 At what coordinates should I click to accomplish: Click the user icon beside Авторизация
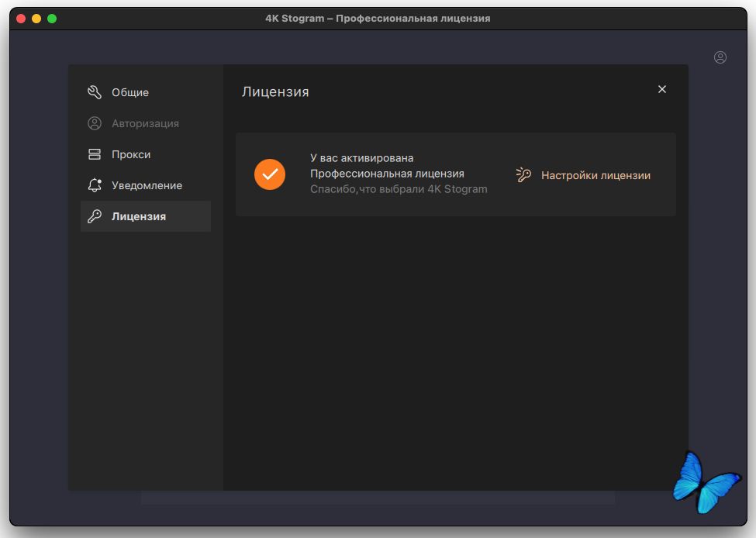point(95,123)
